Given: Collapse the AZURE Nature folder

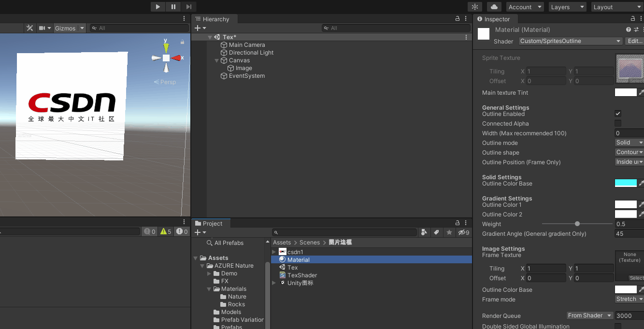Looking at the screenshot, I should click(202, 266).
